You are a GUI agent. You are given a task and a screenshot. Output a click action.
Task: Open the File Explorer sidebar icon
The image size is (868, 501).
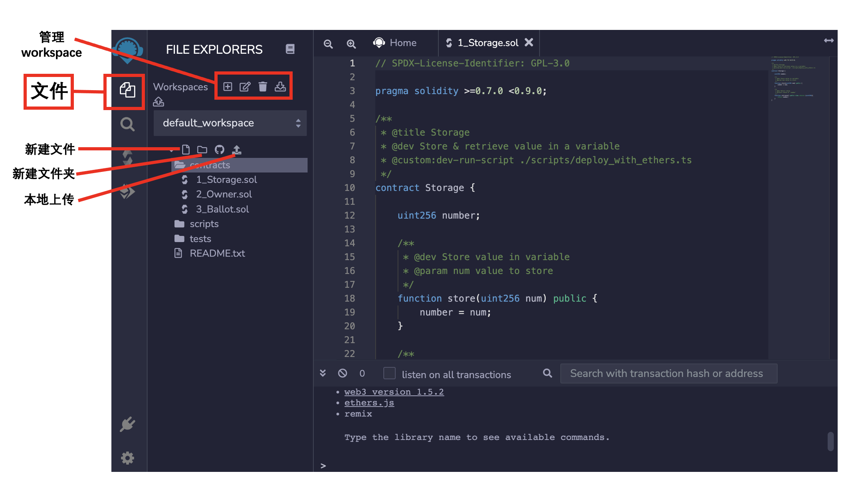point(127,90)
